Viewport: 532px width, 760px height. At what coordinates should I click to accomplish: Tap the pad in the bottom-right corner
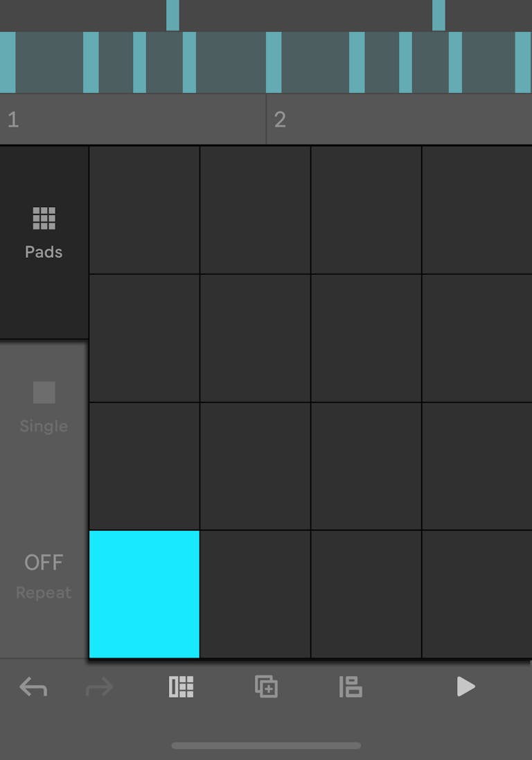(477, 594)
